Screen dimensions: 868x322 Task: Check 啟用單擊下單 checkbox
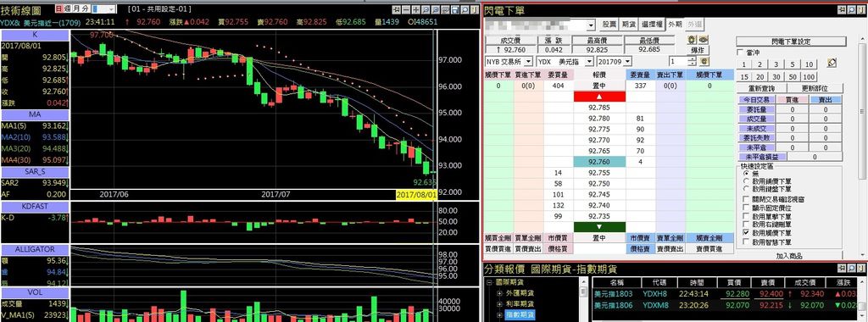click(x=746, y=217)
